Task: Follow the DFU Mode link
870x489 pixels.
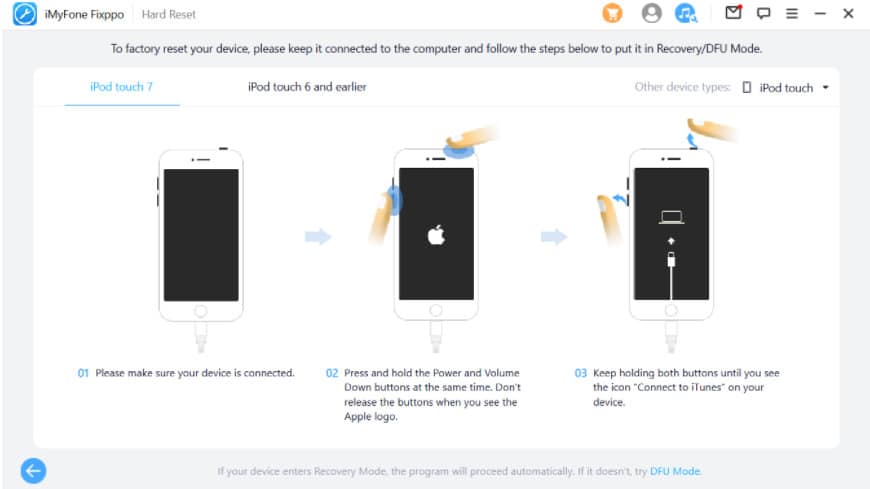Action: 675,471
